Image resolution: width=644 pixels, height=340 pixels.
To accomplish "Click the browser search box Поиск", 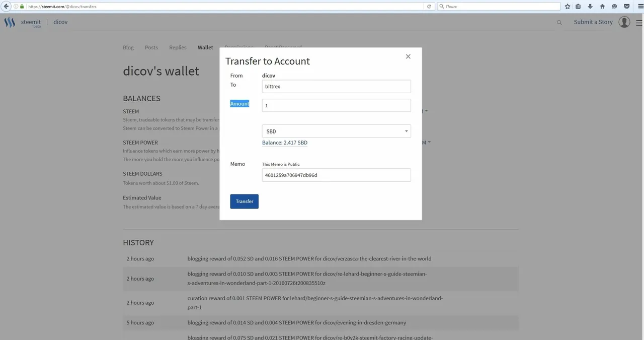I will tap(498, 7).
